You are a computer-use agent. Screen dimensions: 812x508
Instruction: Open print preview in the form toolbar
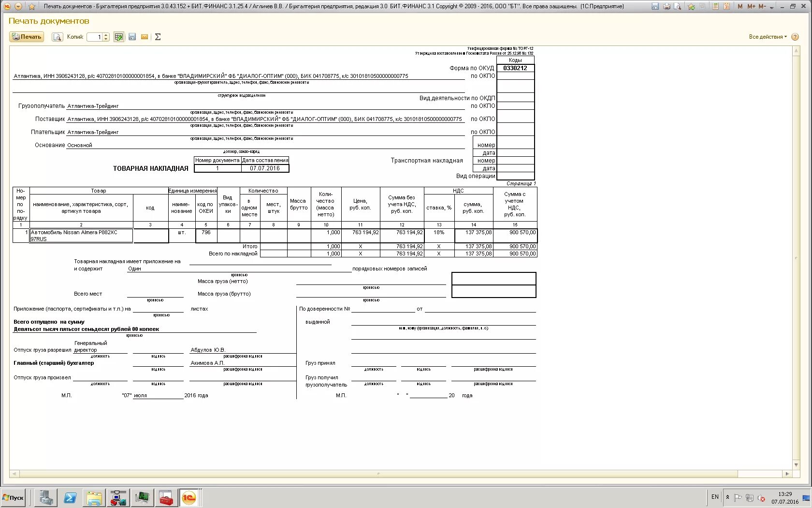(58, 37)
